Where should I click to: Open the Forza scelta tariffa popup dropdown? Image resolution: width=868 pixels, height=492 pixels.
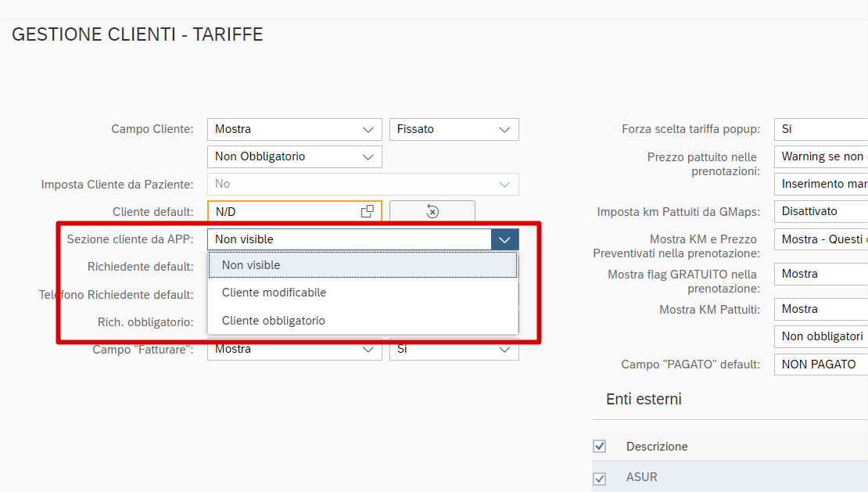coord(820,129)
